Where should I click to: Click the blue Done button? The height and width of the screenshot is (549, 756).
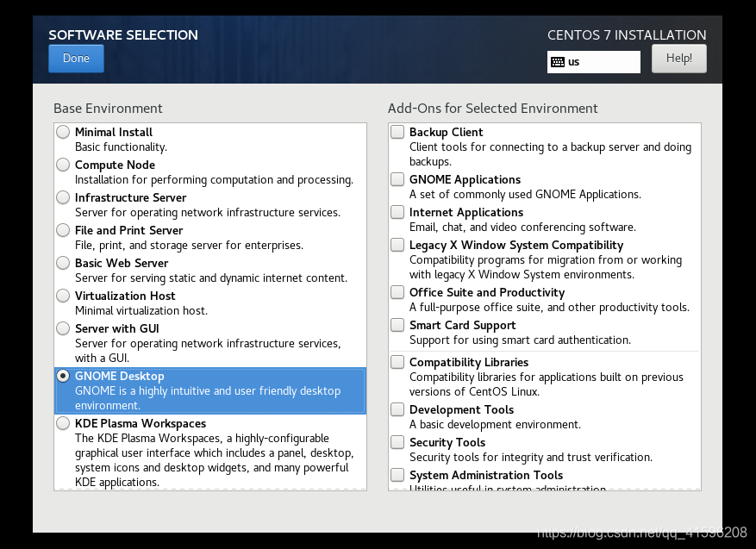coord(76,59)
